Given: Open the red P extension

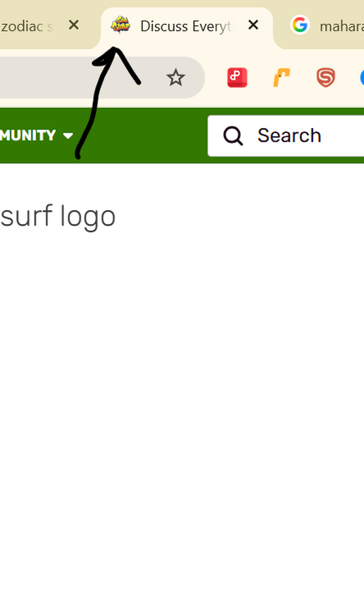Looking at the screenshot, I should 237,78.
